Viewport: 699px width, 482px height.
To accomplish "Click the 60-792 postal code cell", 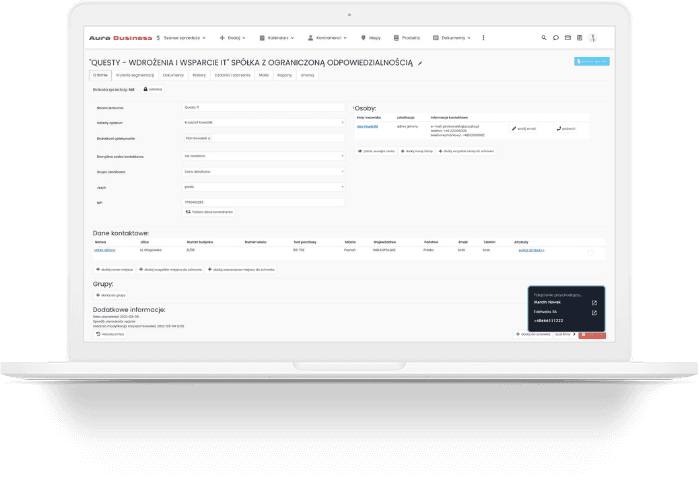I will tap(299, 250).
